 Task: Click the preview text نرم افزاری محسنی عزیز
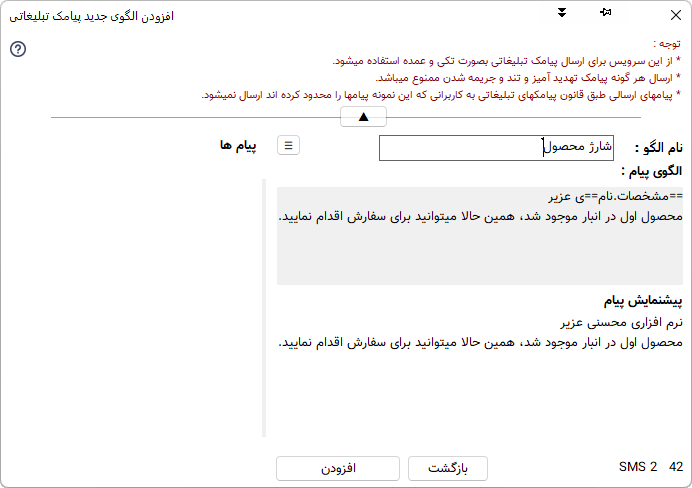pyautogui.click(x=622, y=323)
